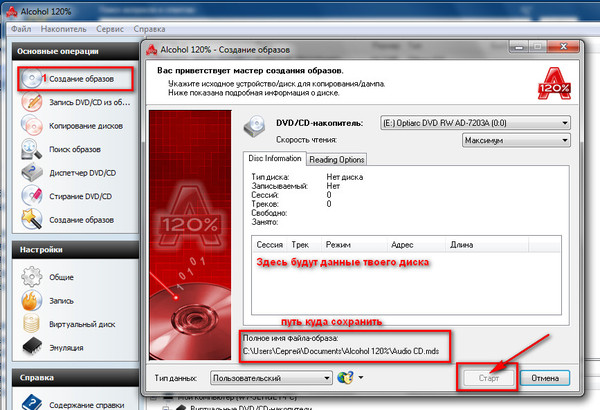Click the Alcohol icon in the wizard title bar
Screen dimensions: 600x410
(152, 50)
